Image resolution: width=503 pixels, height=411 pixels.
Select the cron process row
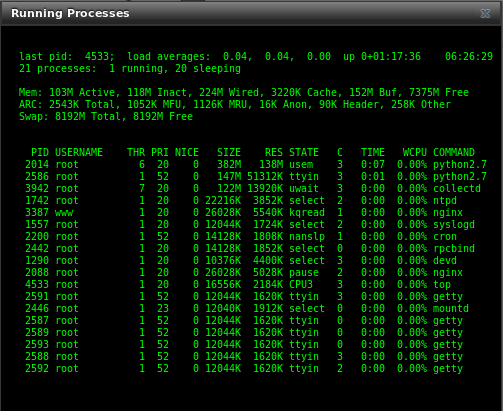click(x=241, y=236)
